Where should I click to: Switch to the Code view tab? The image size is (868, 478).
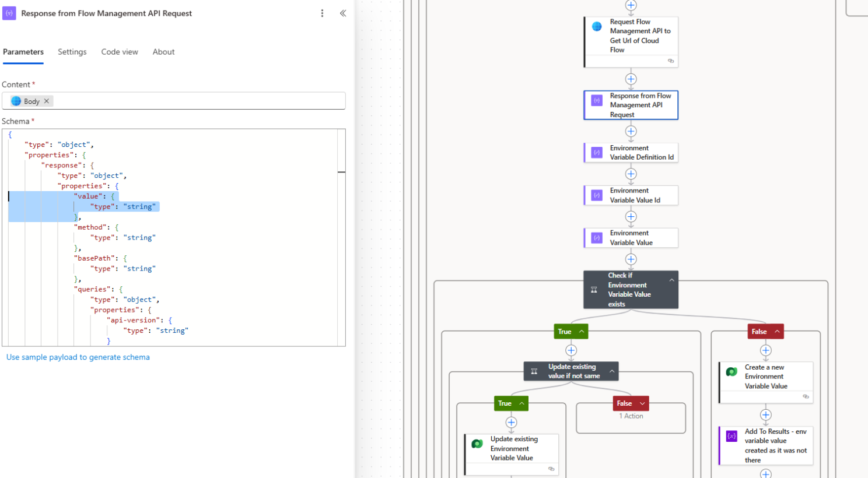point(119,52)
